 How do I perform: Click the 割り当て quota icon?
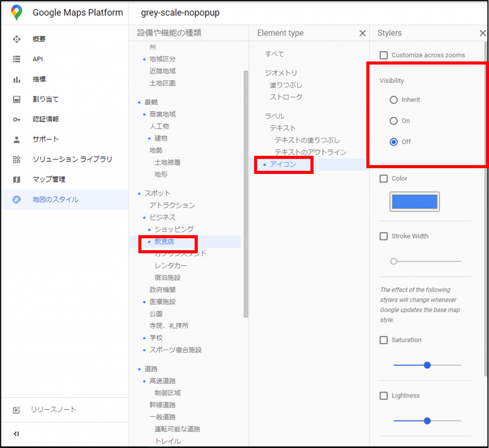tap(17, 99)
